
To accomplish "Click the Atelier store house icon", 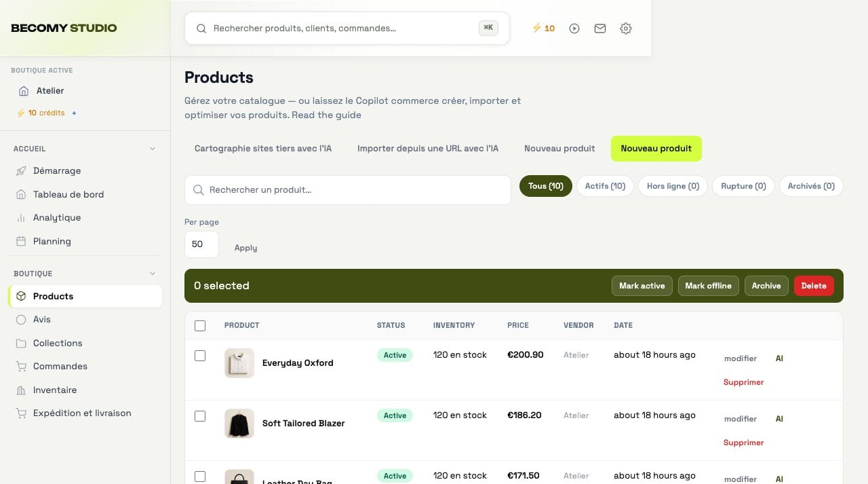I will coord(24,91).
